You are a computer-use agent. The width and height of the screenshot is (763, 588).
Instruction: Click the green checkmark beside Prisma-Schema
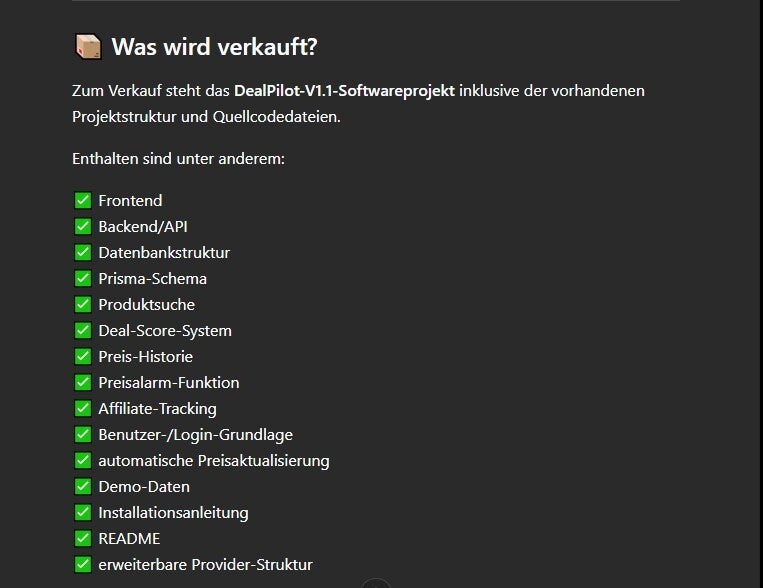[x=83, y=278]
